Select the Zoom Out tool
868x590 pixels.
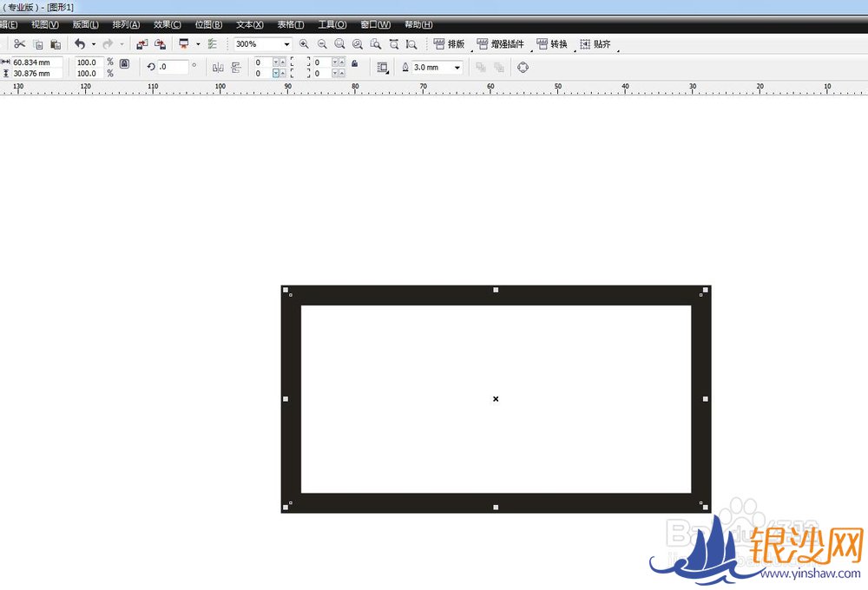tap(322, 43)
